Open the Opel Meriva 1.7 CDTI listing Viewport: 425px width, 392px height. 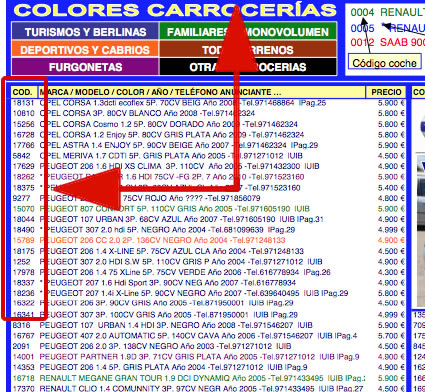(208, 156)
